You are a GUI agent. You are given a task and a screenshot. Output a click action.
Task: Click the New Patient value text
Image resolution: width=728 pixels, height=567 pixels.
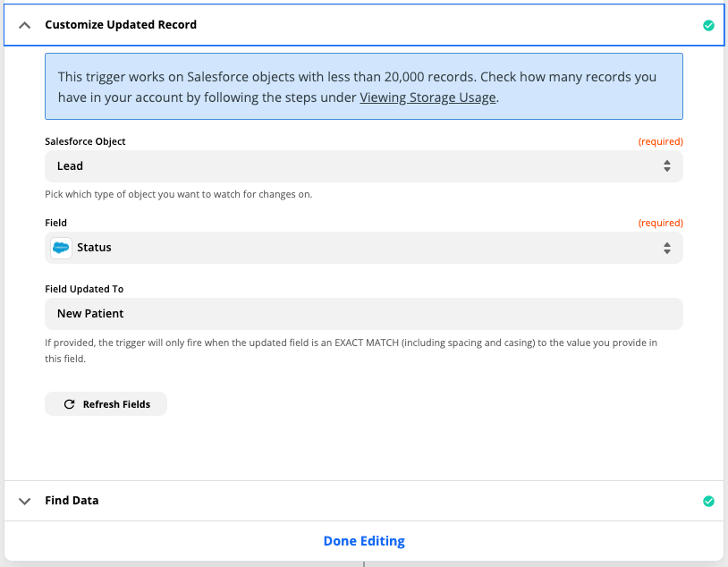tap(90, 313)
